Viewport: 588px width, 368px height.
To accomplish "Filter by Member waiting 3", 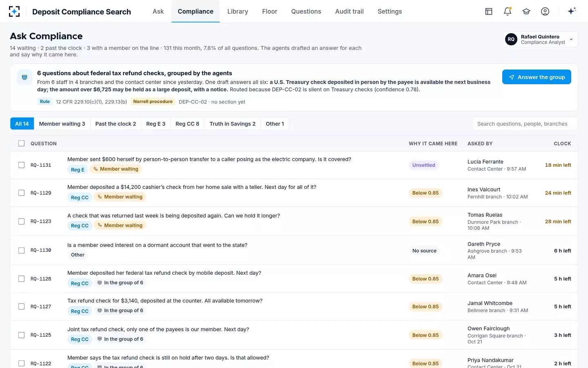I will point(62,124).
